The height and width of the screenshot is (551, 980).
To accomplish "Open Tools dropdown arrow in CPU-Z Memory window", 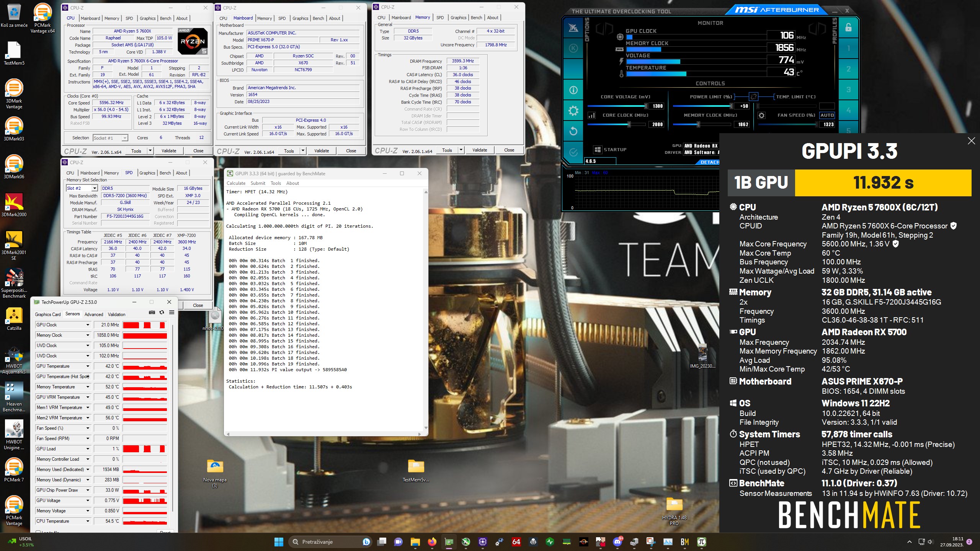I will [461, 150].
